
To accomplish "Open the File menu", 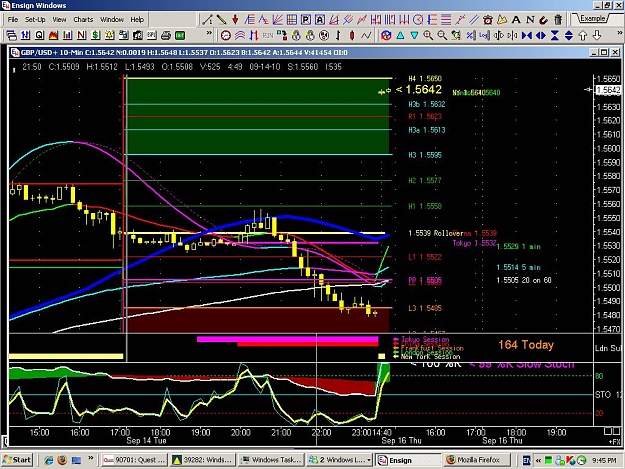I will pos(13,20).
